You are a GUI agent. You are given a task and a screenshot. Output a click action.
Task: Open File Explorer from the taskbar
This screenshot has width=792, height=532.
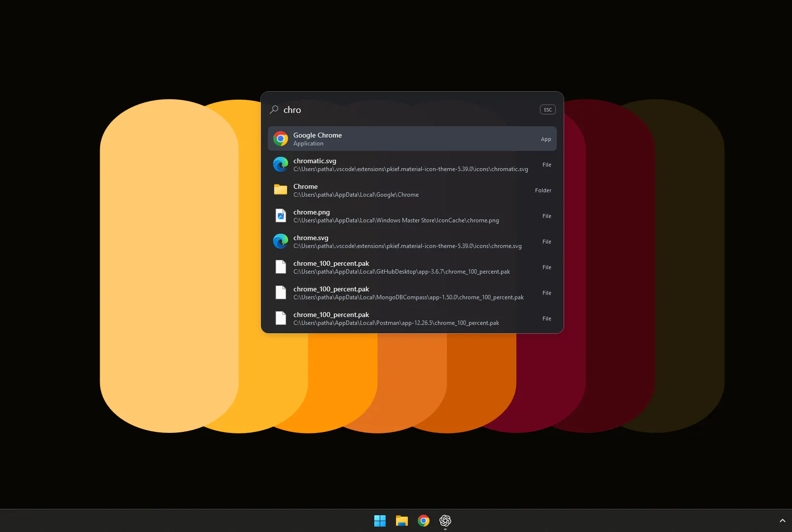(402, 521)
